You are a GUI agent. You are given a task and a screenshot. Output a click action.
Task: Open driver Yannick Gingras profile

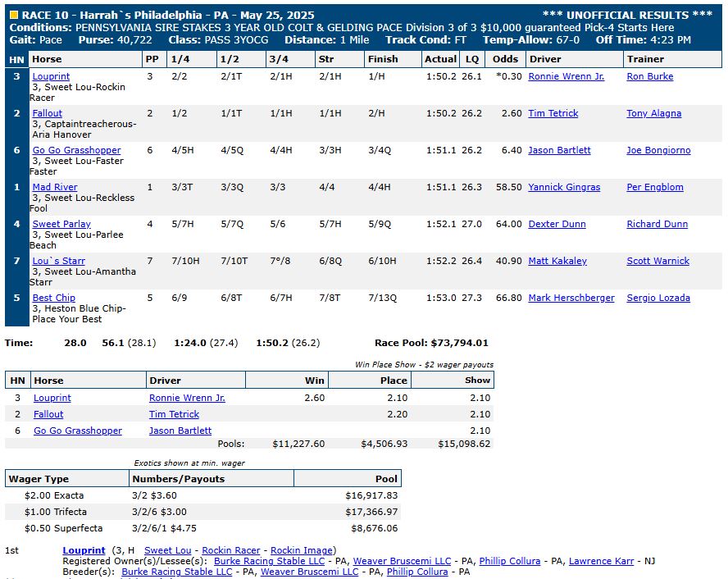(x=564, y=187)
